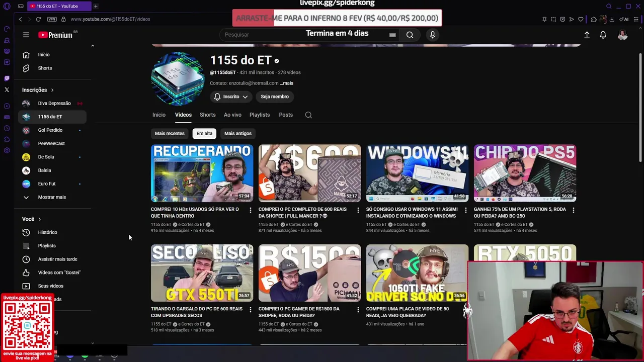Open Gol Perdido subscription channel
The height and width of the screenshot is (362, 644).
click(x=52, y=130)
